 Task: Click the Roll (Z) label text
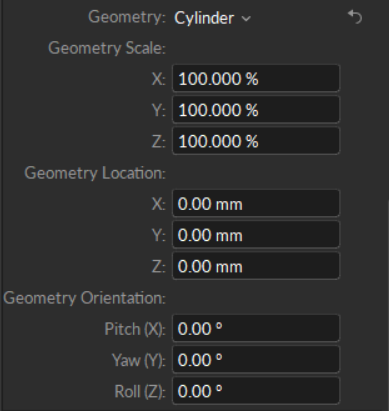click(140, 392)
